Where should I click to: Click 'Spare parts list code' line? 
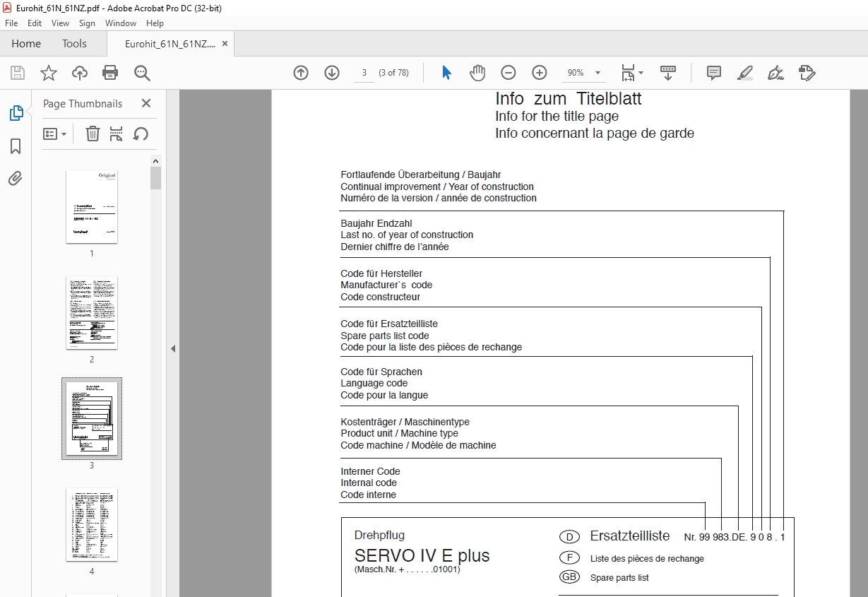coord(385,336)
